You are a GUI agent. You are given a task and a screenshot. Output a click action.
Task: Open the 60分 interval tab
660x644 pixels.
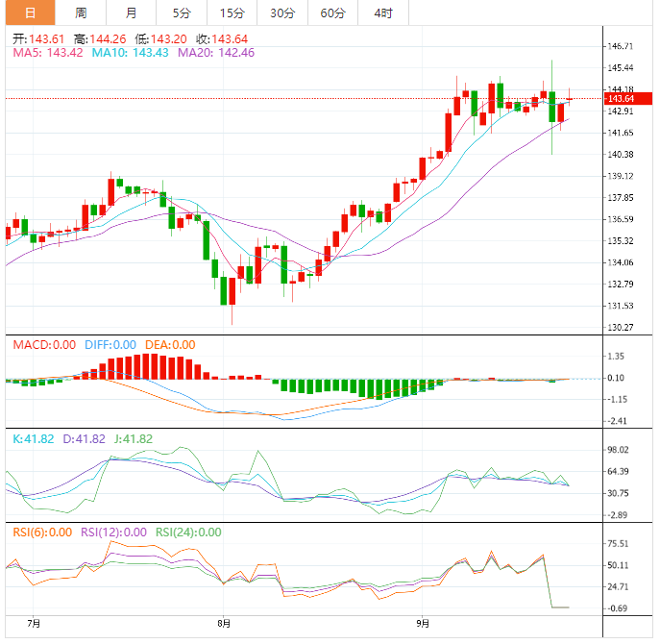point(333,12)
